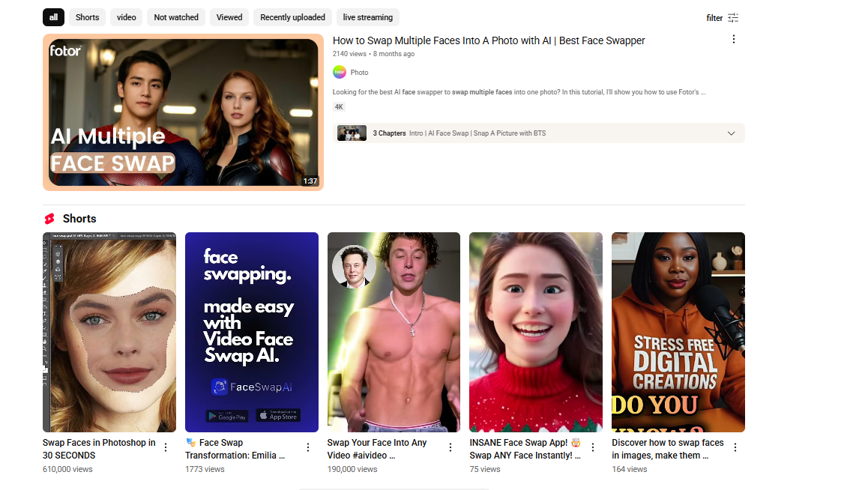
Task: Click the Fotor channel avatar icon
Action: [340, 72]
